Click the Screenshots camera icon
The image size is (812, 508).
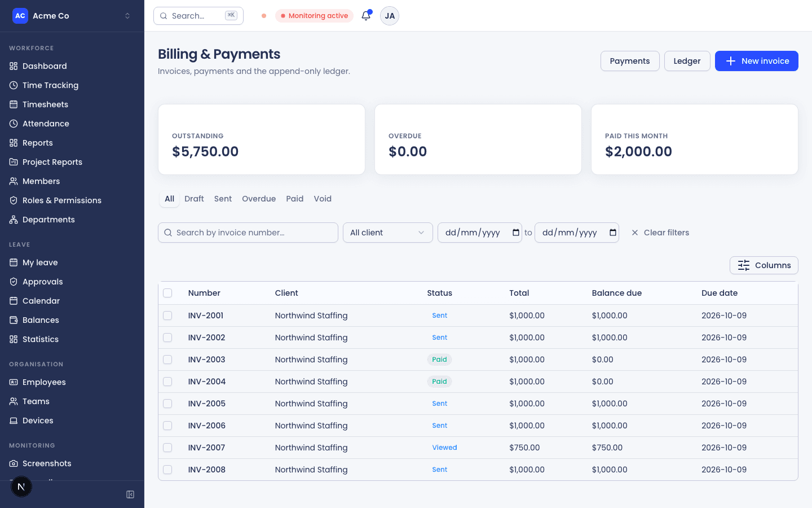tap(14, 463)
